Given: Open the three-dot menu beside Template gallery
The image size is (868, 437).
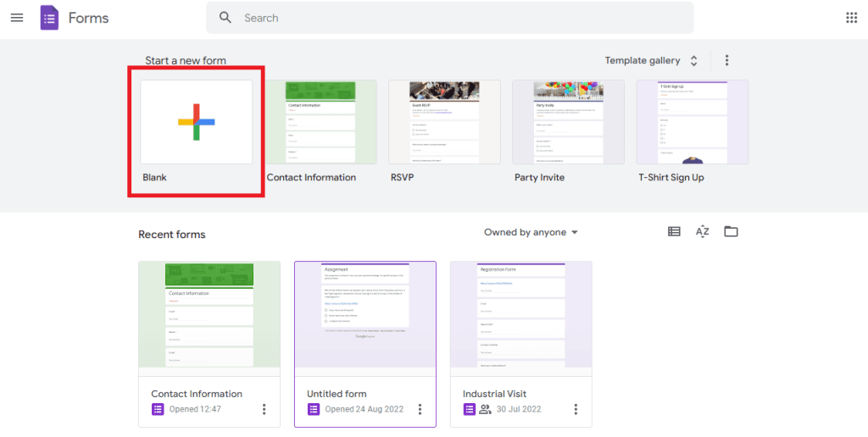Looking at the screenshot, I should point(726,60).
